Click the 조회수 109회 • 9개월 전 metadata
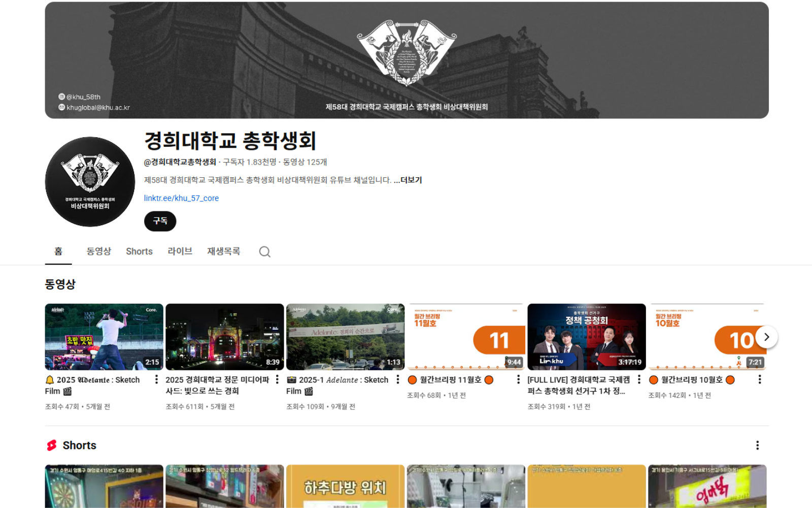Image resolution: width=812 pixels, height=508 pixels. tap(321, 406)
